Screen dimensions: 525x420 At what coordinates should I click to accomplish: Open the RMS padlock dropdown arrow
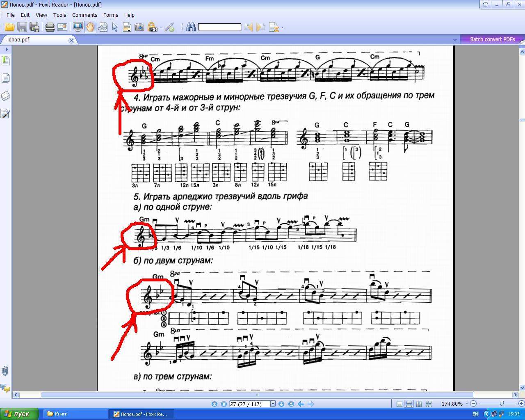[161, 27]
